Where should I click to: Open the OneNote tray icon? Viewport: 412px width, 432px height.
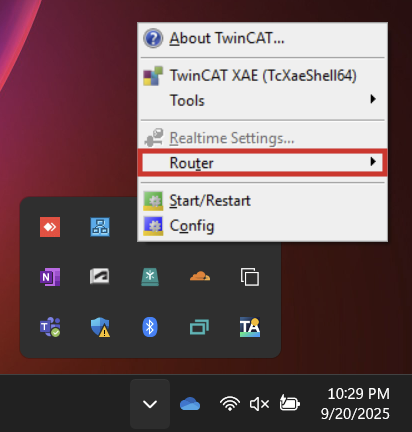point(50,277)
